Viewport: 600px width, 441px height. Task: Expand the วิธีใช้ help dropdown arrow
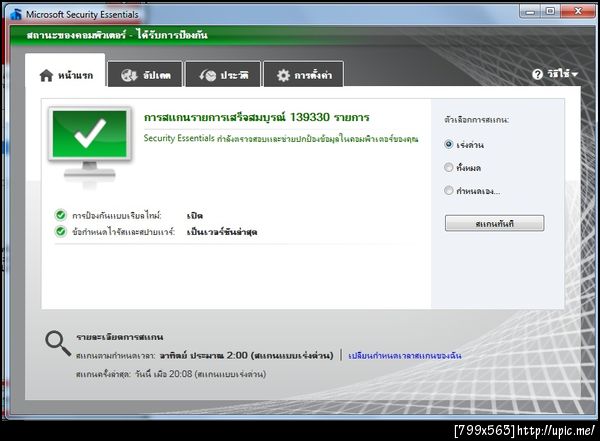(574, 74)
